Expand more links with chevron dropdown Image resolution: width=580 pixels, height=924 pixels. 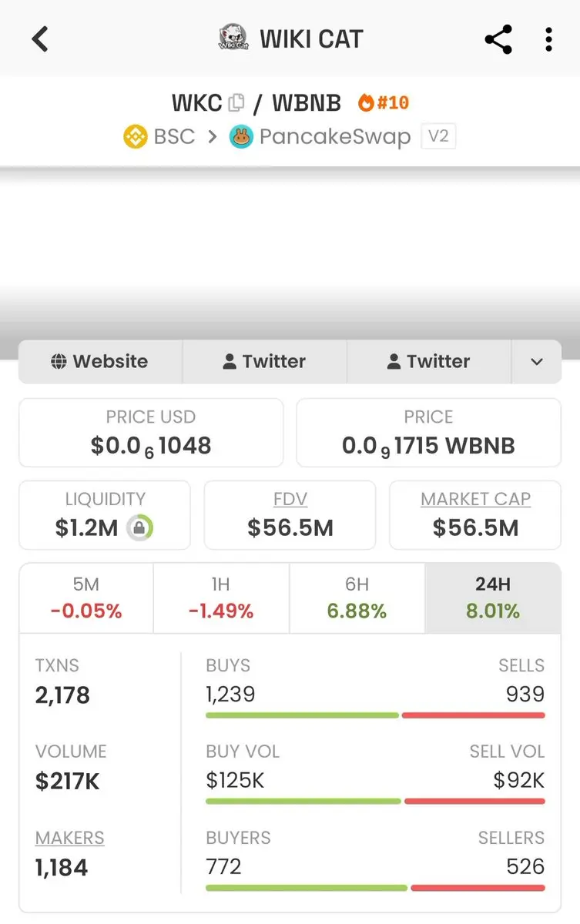[x=537, y=362]
